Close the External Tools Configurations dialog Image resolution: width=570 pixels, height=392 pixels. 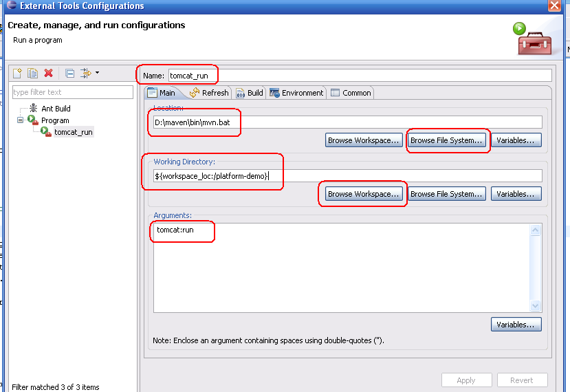point(554,6)
